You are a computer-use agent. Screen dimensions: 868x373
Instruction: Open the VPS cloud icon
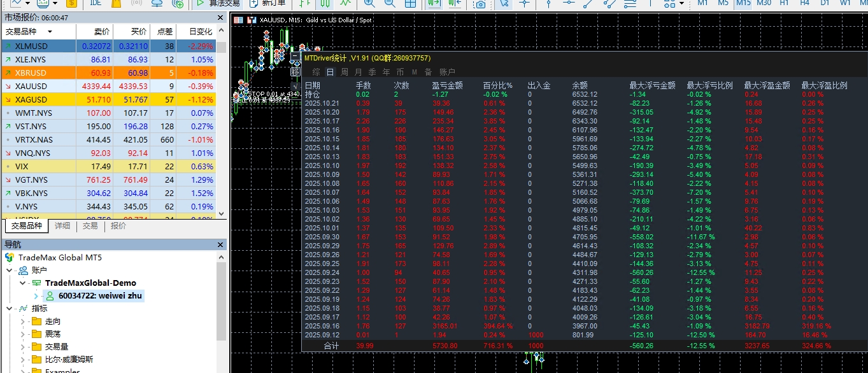157,4
